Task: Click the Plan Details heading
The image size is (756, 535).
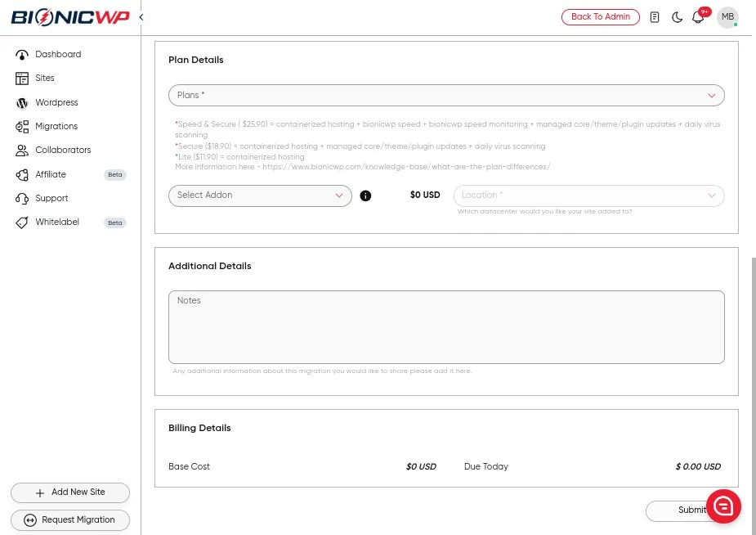Action: (196, 60)
